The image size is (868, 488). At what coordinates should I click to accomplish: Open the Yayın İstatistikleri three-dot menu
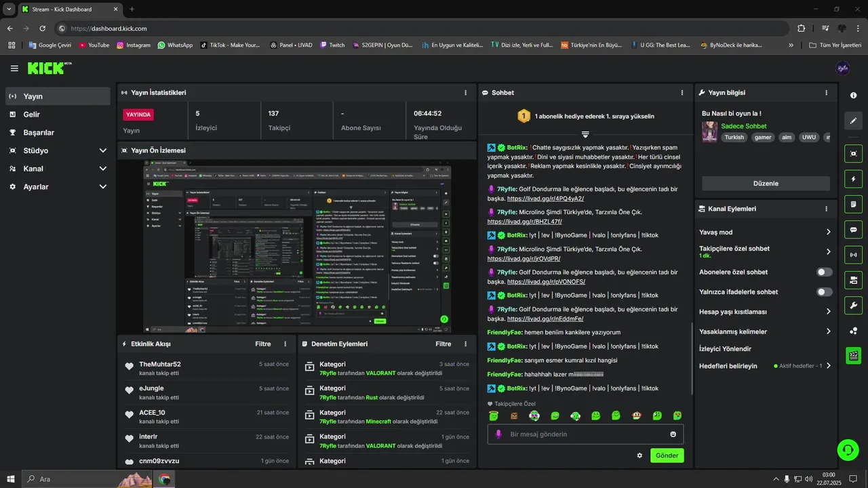[x=465, y=93]
